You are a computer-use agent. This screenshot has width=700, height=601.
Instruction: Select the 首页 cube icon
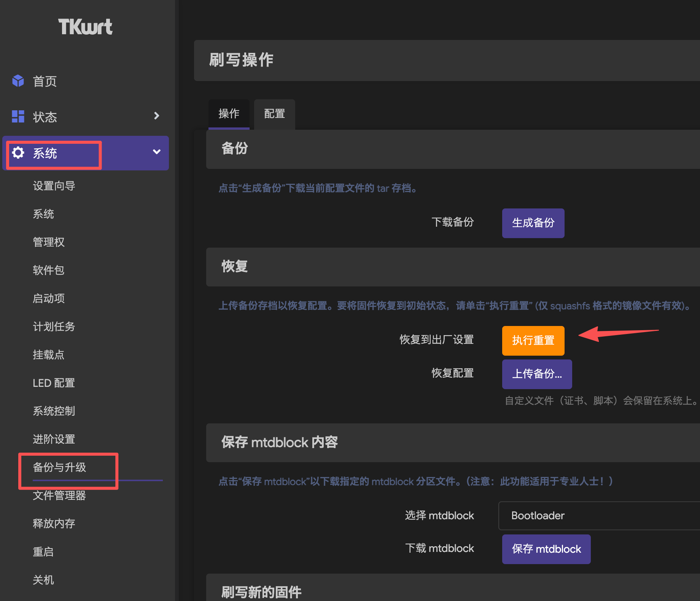coord(18,81)
